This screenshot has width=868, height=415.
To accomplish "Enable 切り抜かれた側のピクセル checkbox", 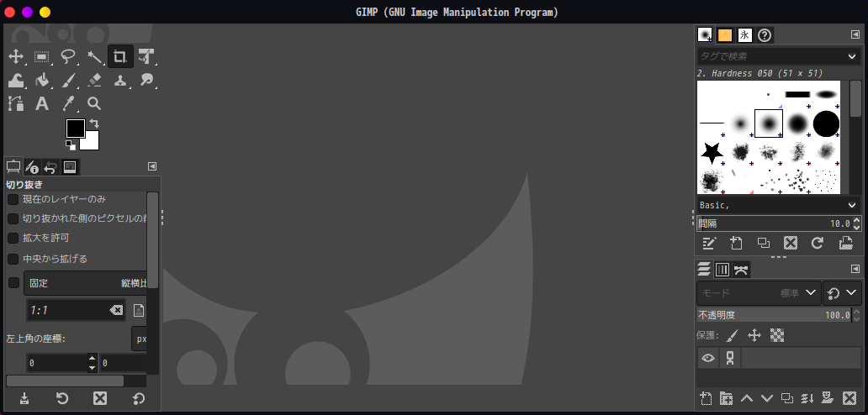I will pos(13,218).
